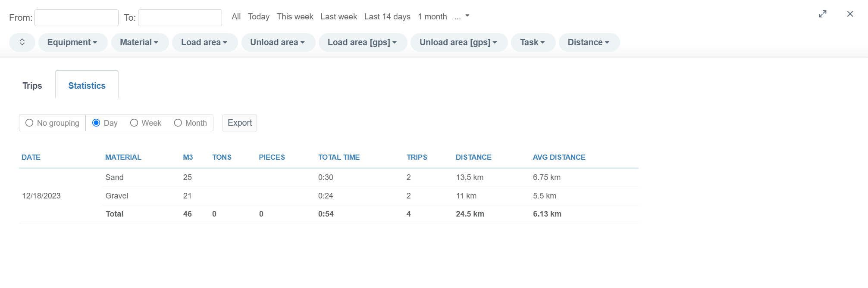Click the expand fullscreen arrows icon

pos(822,14)
